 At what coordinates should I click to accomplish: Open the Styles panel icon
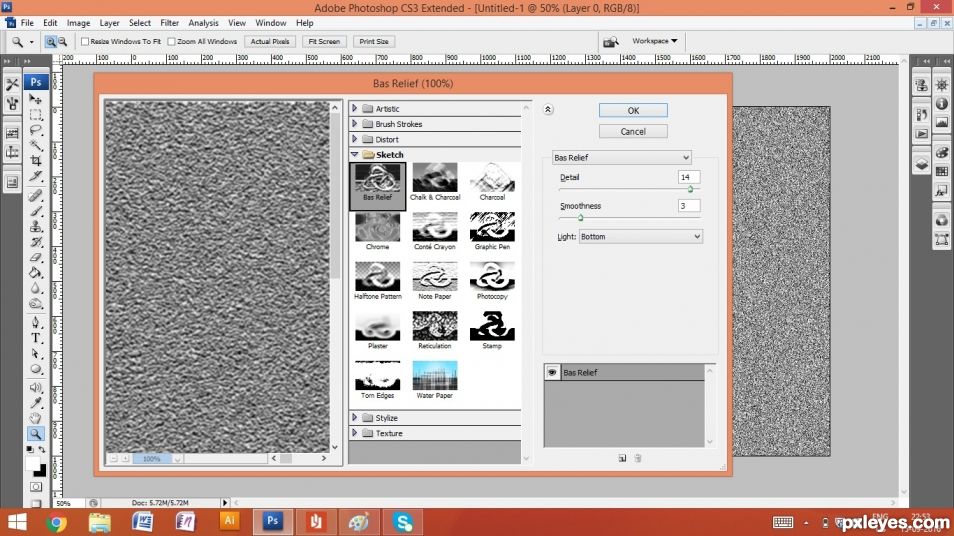point(942,191)
